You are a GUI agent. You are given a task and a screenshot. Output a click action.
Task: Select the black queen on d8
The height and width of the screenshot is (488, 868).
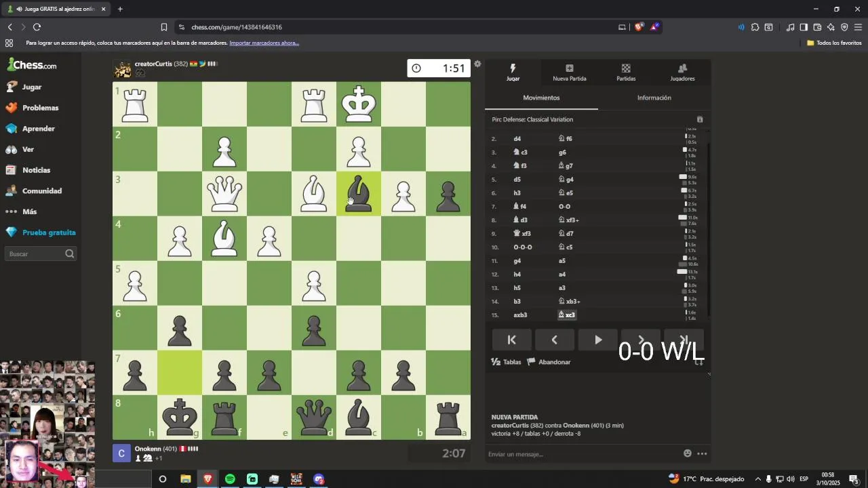(314, 418)
